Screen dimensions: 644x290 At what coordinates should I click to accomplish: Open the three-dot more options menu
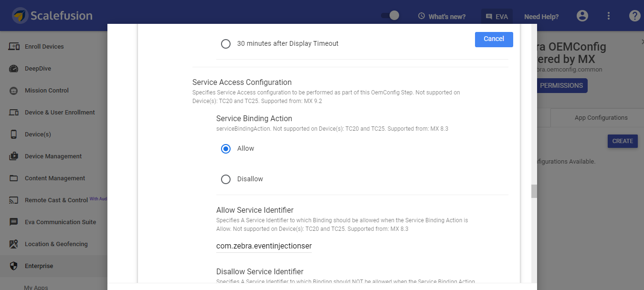[609, 16]
